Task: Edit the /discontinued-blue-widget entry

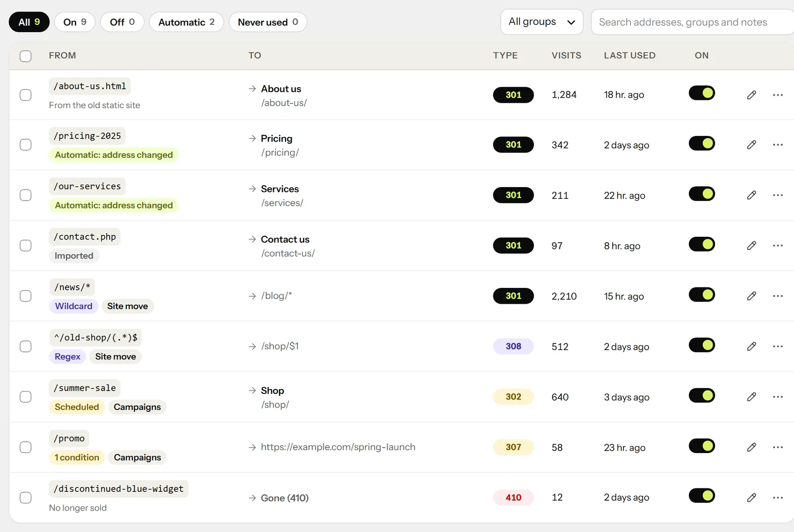Action: pos(751,497)
